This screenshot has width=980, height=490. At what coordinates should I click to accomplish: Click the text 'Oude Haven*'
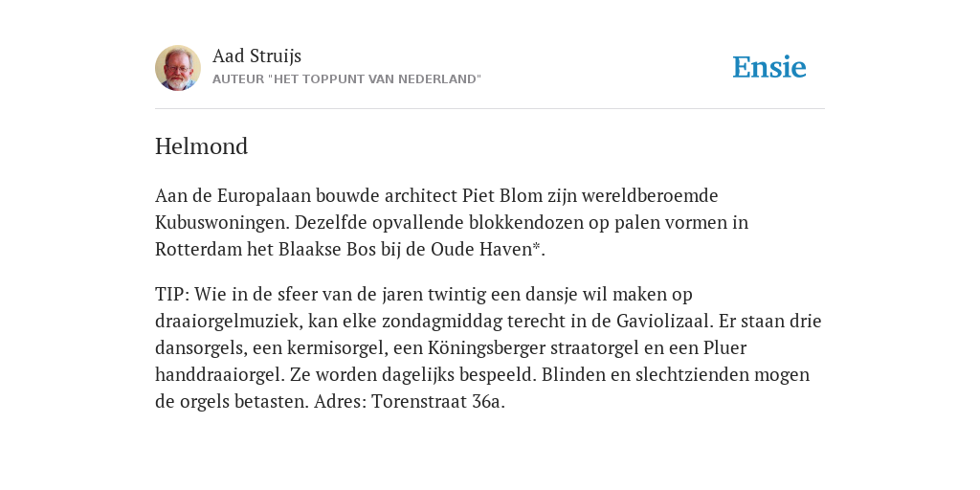[485, 250]
